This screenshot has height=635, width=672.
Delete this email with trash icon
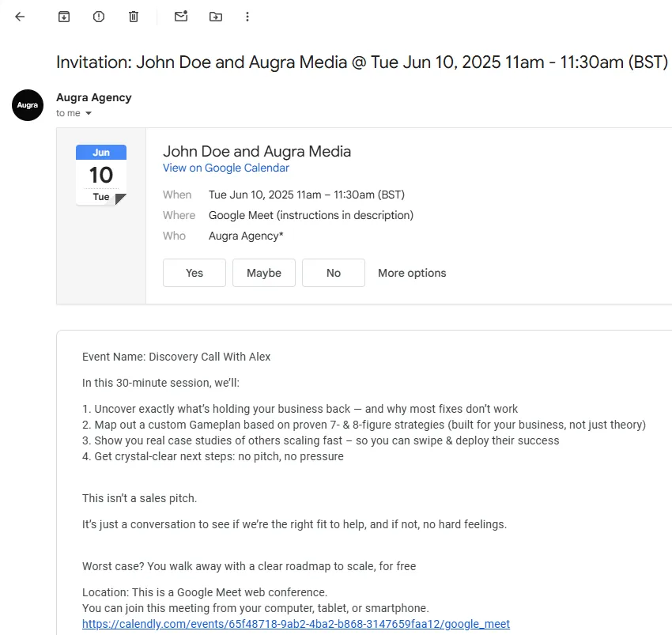click(x=134, y=17)
